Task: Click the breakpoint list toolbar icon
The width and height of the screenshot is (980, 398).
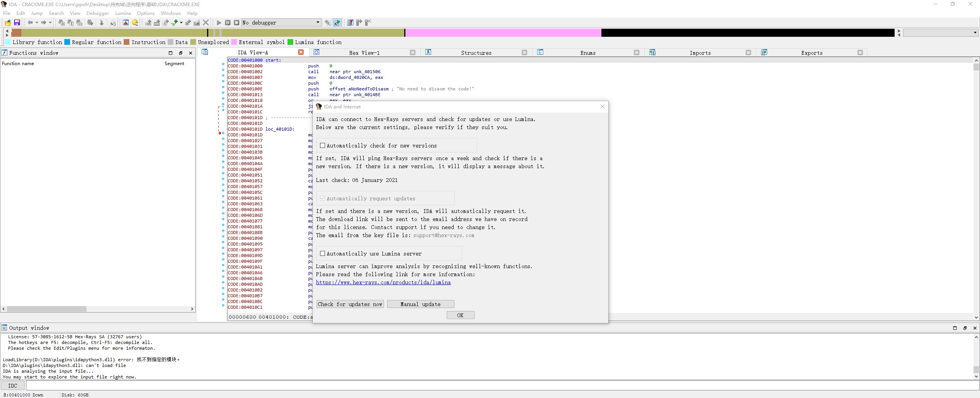Action: 350,23
